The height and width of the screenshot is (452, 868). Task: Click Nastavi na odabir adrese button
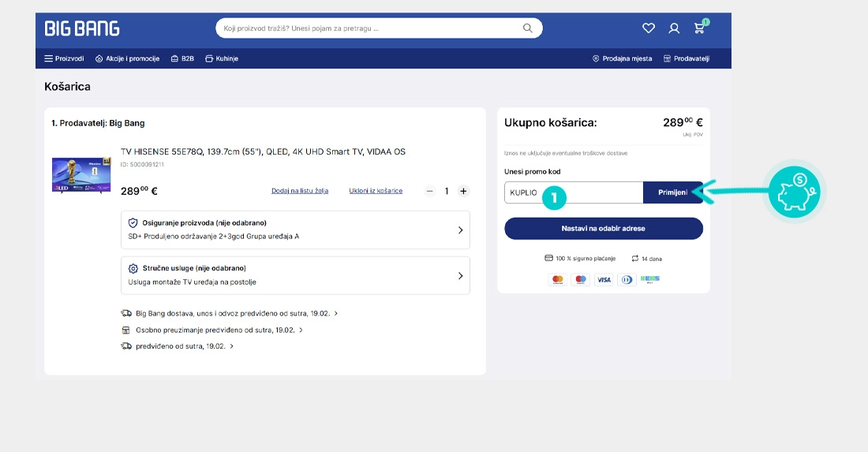point(604,229)
